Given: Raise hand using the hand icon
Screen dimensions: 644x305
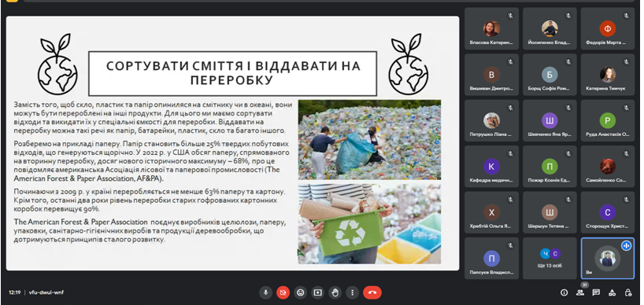Looking at the screenshot, I should pos(335,292).
